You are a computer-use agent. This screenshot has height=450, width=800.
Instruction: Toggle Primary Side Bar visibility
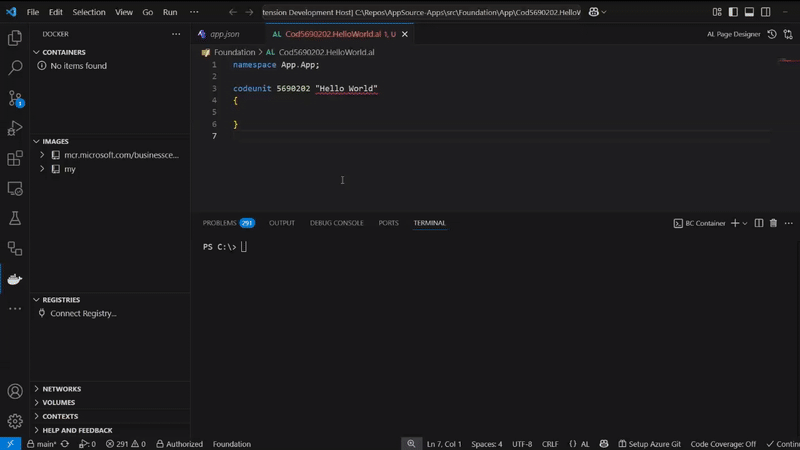pos(733,12)
